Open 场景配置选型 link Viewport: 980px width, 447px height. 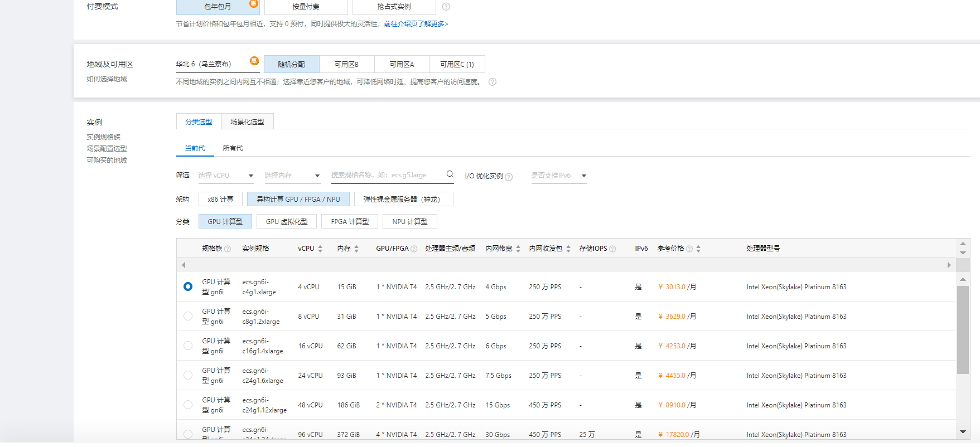pos(107,149)
